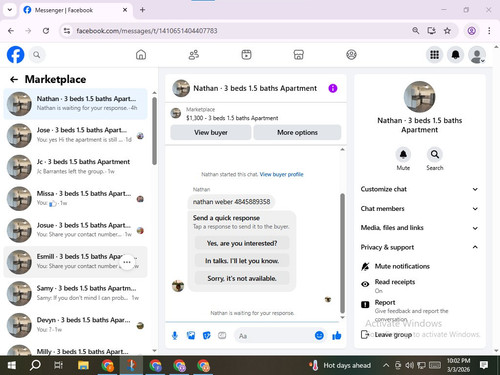Click the Chrome bookmark star icon

(x=447, y=31)
